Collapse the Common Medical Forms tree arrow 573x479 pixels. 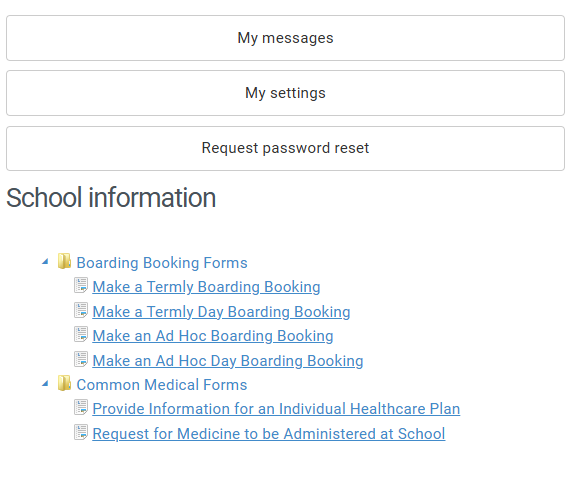tap(45, 384)
